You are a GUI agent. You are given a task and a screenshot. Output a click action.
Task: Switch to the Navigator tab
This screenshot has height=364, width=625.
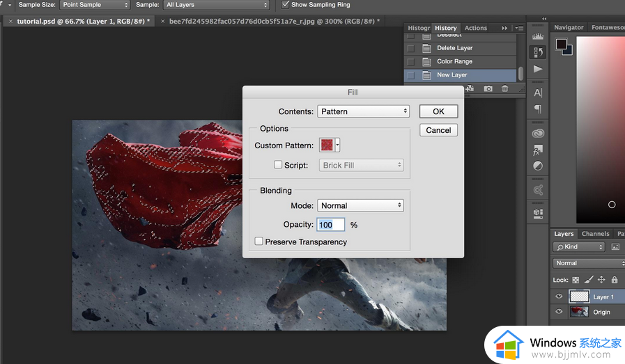pos(569,27)
